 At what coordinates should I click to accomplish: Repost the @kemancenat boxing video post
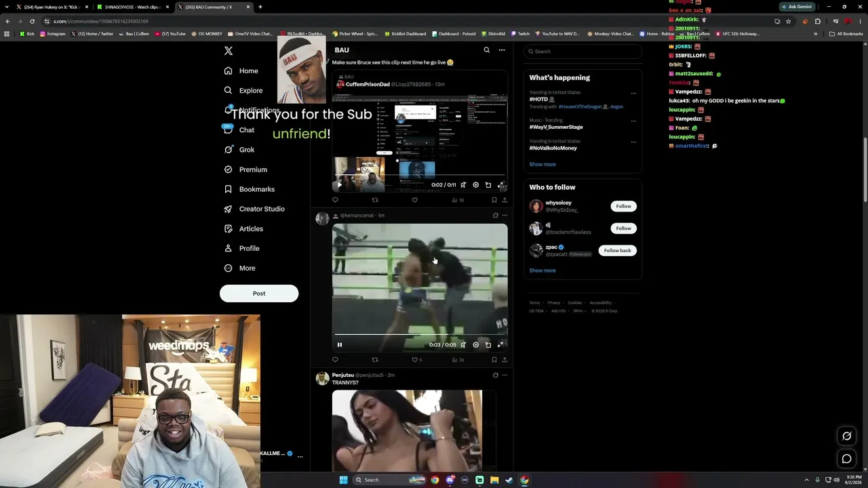(375, 360)
